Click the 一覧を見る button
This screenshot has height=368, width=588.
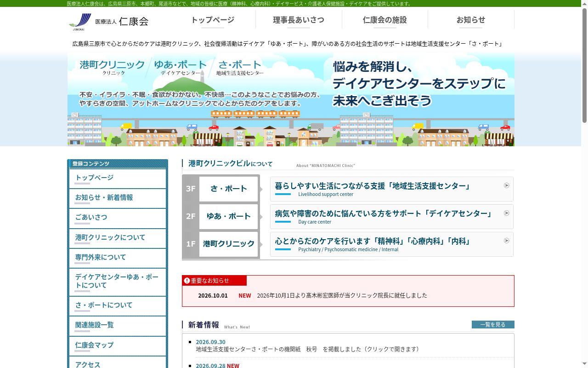(493, 324)
